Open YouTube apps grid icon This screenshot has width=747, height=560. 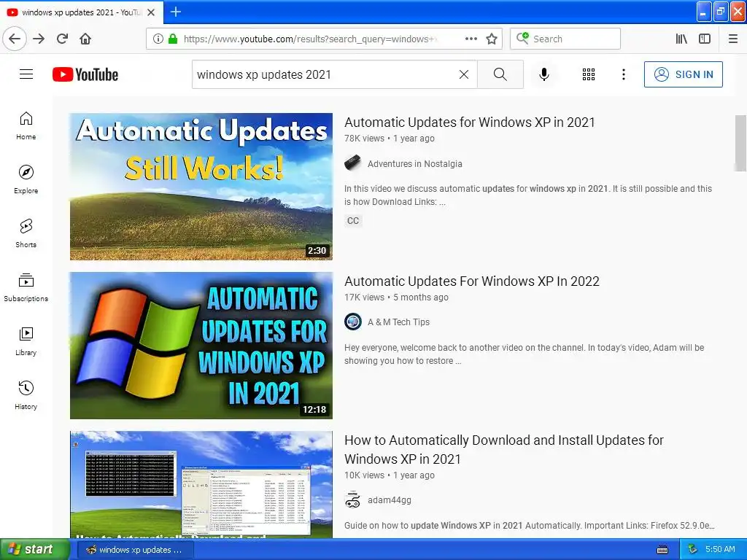tap(589, 74)
